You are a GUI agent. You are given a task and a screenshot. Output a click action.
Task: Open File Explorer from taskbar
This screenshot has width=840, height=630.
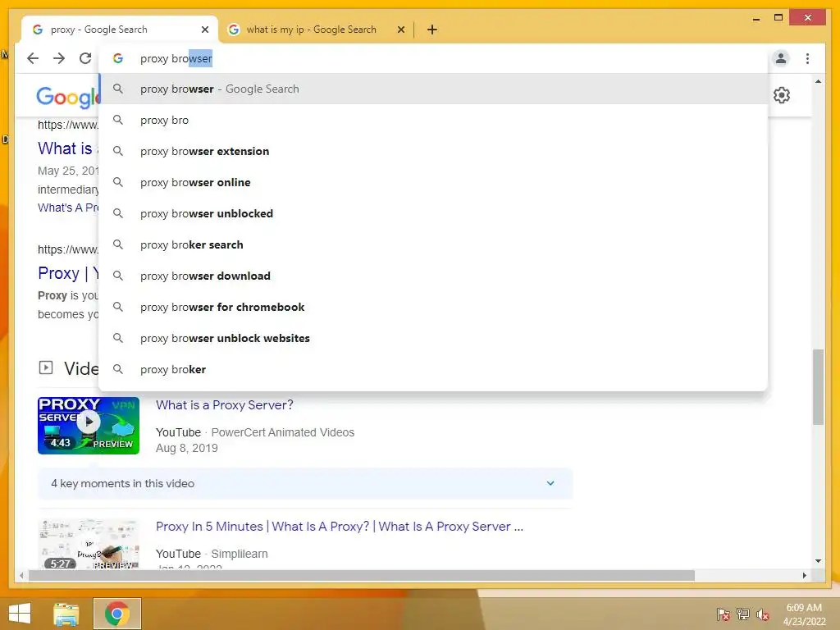[x=66, y=614]
